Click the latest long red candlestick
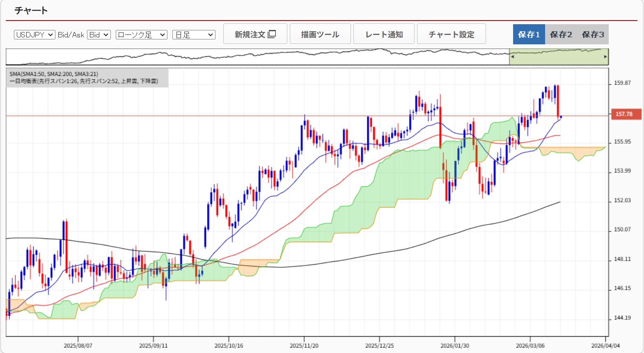This screenshot has height=353, width=644. (558, 101)
